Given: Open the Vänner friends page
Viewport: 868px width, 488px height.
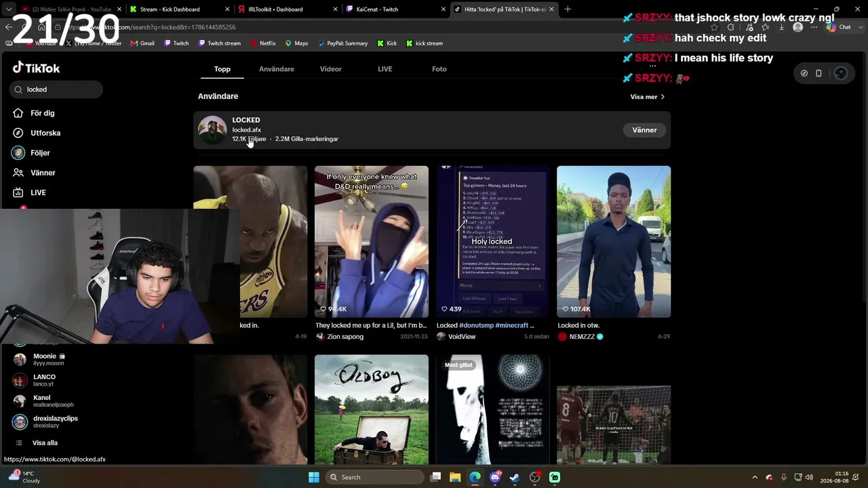Looking at the screenshot, I should 34,173.
